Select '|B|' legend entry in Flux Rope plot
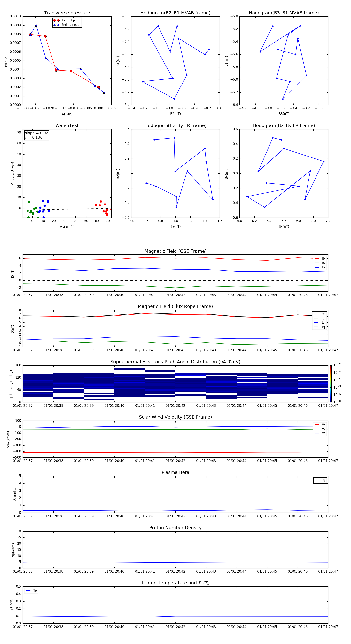The width and height of the screenshot is (351, 644). pyautogui.click(x=320, y=327)
